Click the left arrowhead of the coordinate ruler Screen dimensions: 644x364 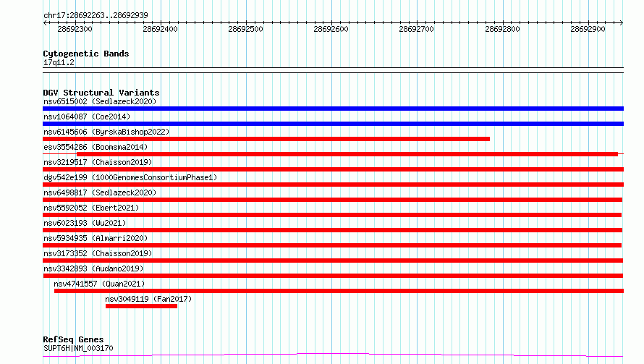point(45,23)
